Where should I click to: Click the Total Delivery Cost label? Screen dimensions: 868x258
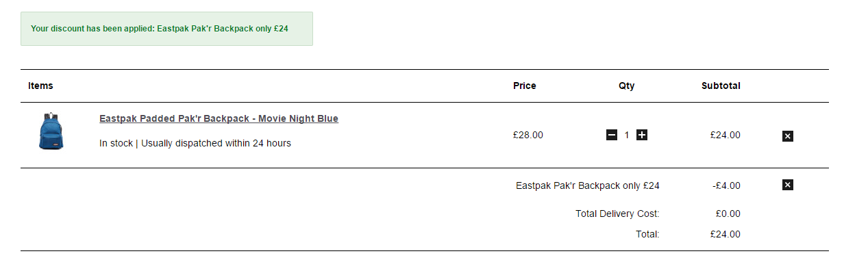point(617,214)
